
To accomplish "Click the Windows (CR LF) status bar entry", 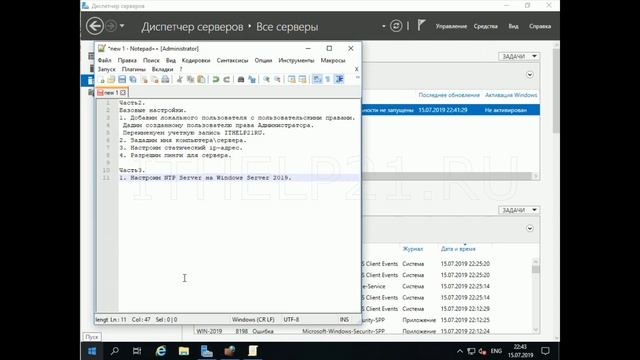I will 253,320.
